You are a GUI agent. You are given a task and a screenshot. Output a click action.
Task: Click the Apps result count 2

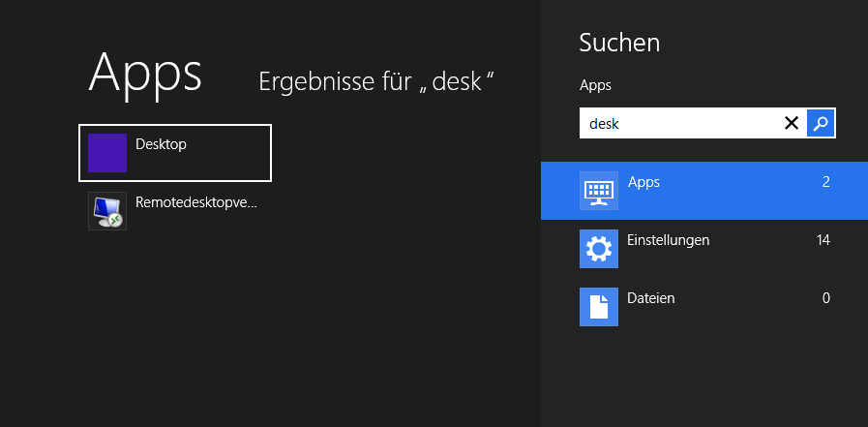tap(826, 182)
